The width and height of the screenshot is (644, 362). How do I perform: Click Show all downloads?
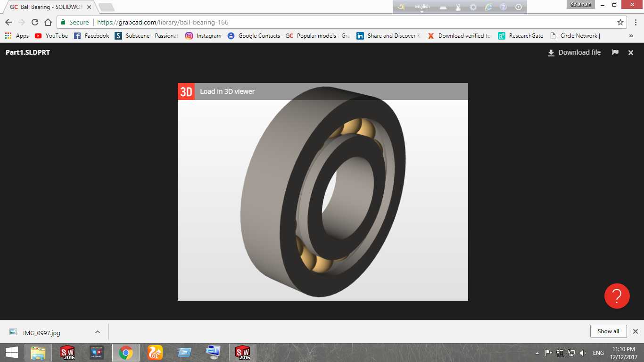(x=608, y=331)
